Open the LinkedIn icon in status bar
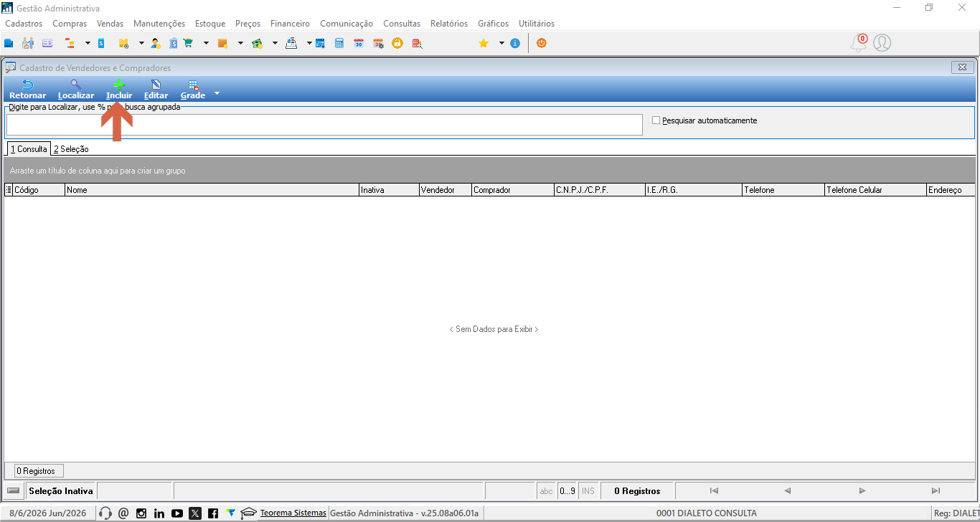Viewport: 980px width, 522px height. [159, 513]
